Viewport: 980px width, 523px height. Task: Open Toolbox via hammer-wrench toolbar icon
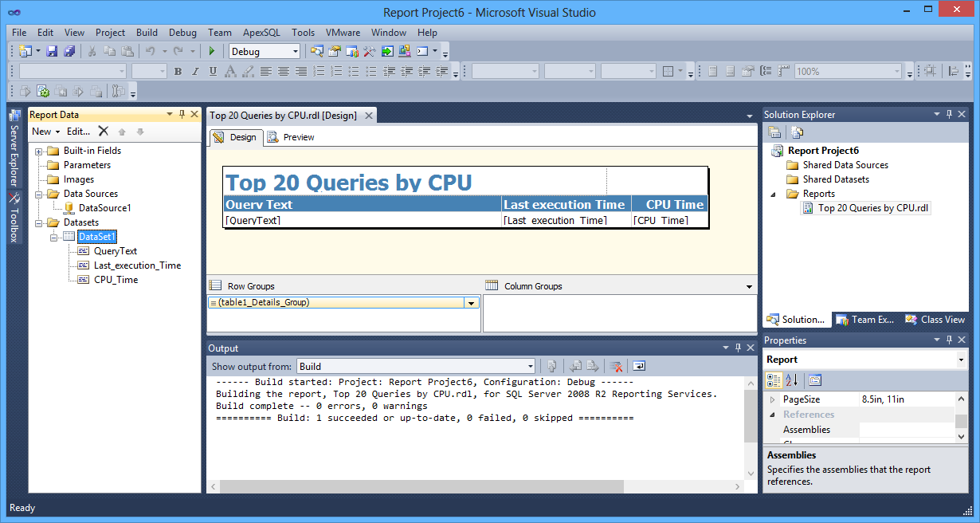point(369,51)
